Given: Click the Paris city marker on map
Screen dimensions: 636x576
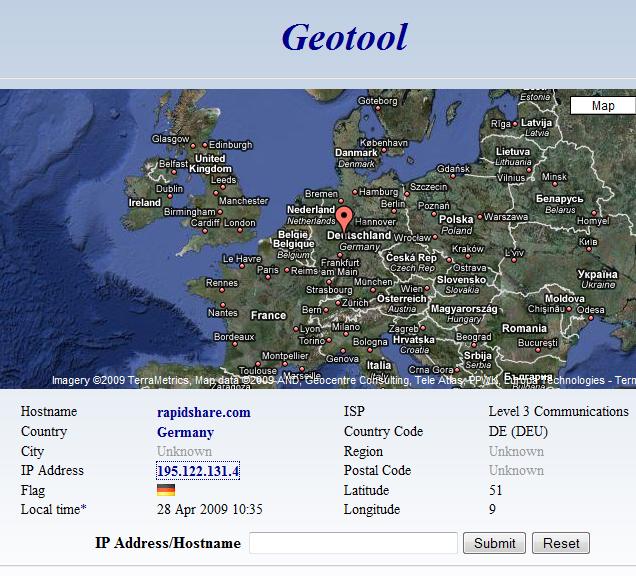Looking at the screenshot, I should click(x=268, y=277).
